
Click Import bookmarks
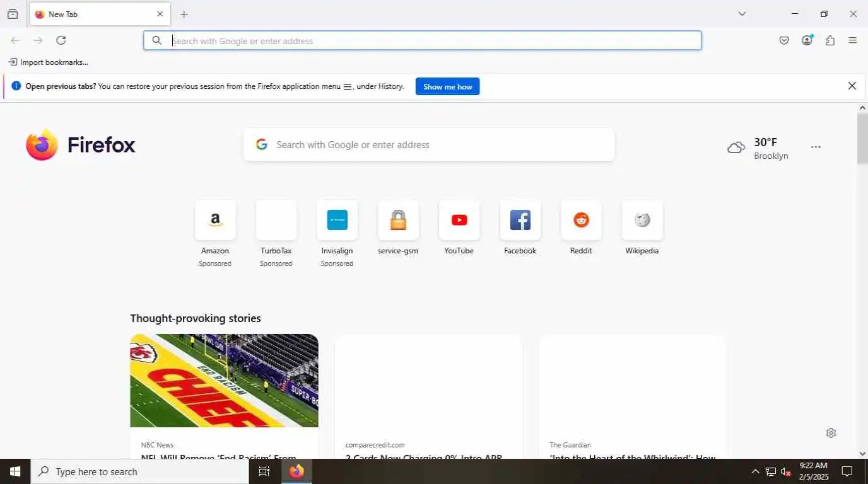(x=49, y=62)
